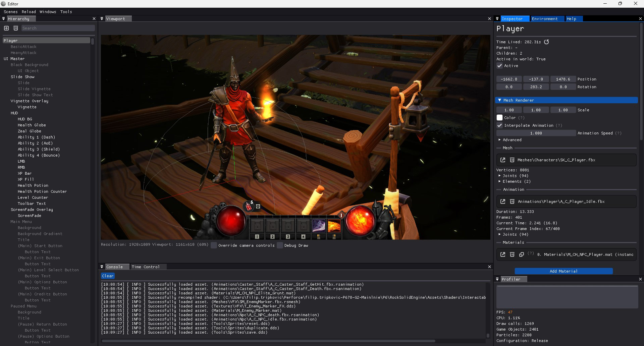The image size is (644, 346).
Task: Select the Player object in Hierarchy
Action: [x=46, y=41]
